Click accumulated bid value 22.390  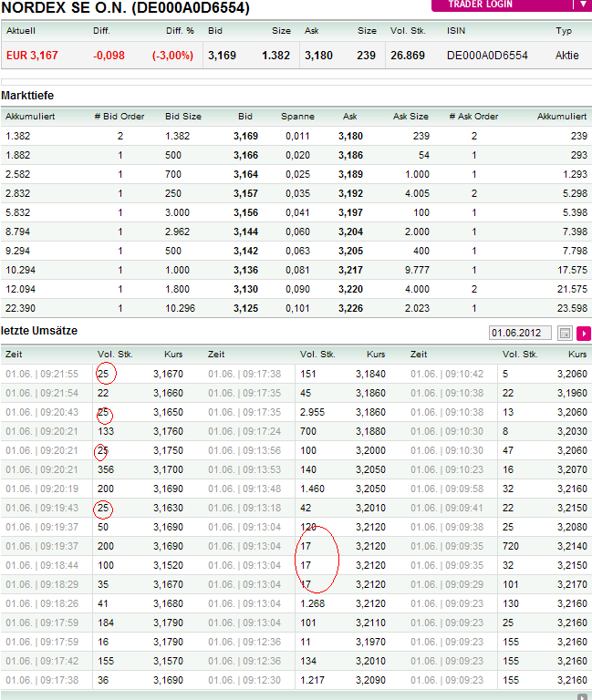click(x=21, y=308)
